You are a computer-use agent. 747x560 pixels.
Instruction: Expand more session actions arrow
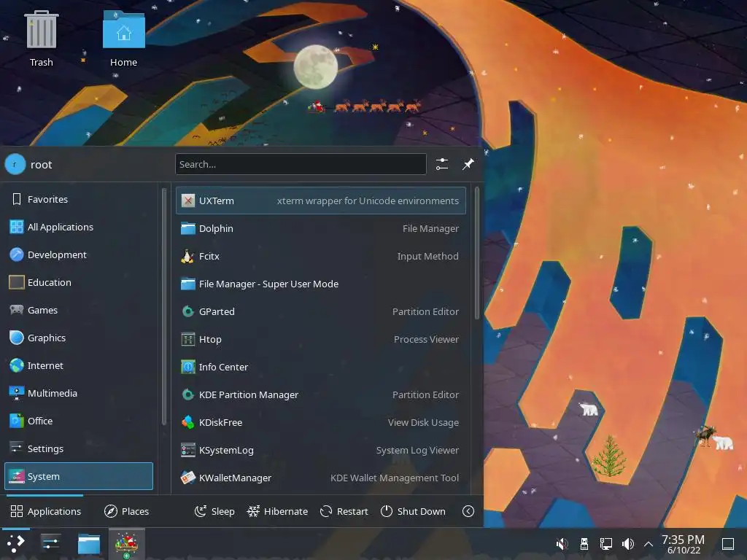click(x=468, y=511)
